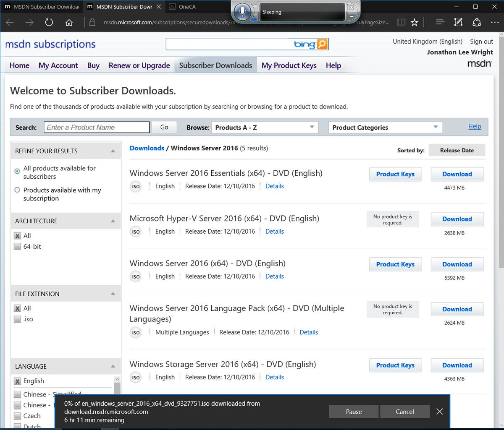The height and width of the screenshot is (430, 504).
Task: Change sort order via Release Date button
Action: [x=457, y=150]
